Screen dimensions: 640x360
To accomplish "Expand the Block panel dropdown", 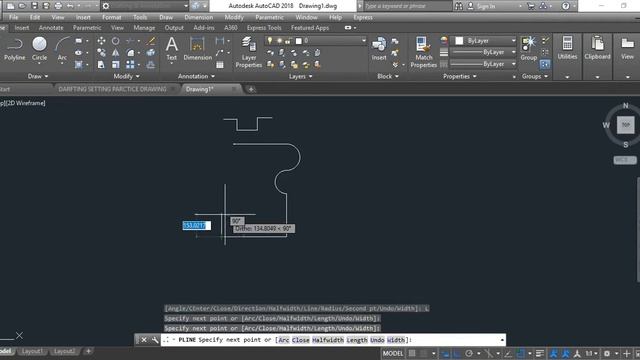I will 388,76.
